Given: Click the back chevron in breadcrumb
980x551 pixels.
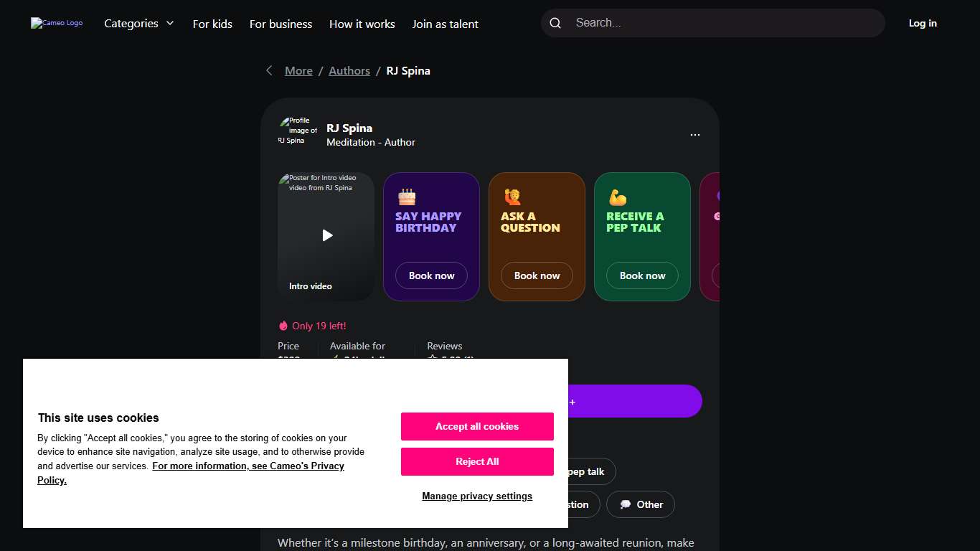Looking at the screenshot, I should [x=269, y=70].
